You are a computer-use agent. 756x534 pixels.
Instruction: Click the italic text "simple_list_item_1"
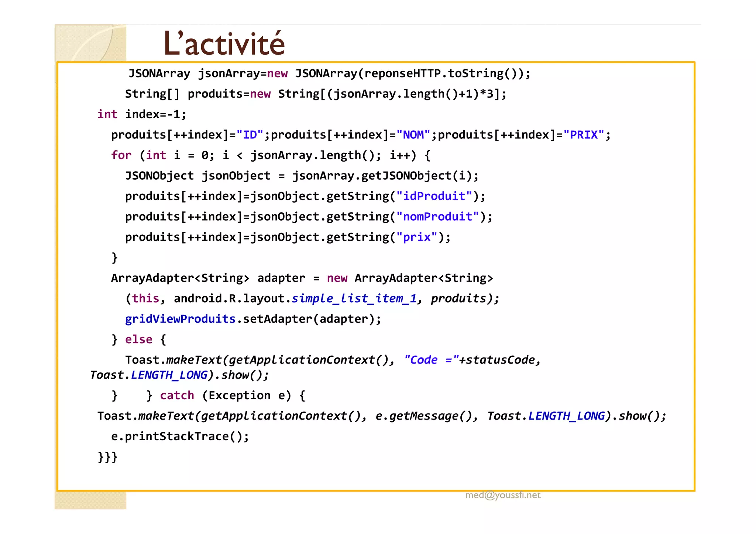tap(354, 299)
